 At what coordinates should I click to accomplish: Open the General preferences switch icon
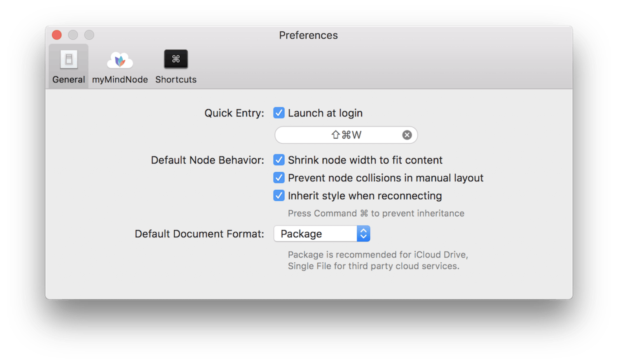pyautogui.click(x=69, y=60)
